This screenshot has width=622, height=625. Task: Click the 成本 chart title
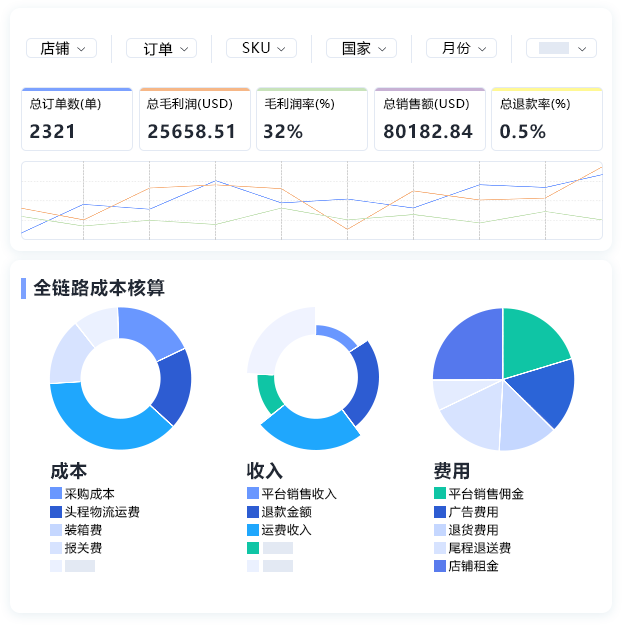tap(69, 471)
